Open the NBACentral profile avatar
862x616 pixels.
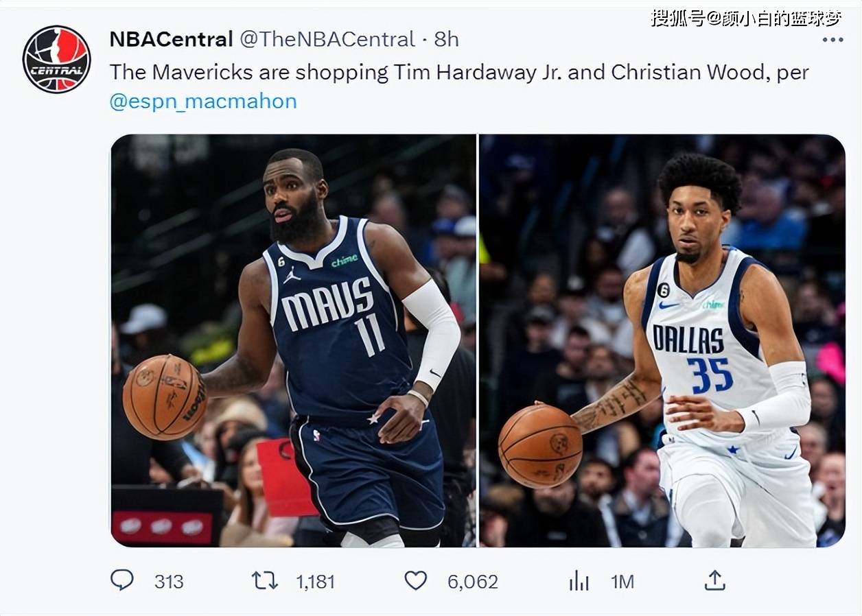pos(56,59)
